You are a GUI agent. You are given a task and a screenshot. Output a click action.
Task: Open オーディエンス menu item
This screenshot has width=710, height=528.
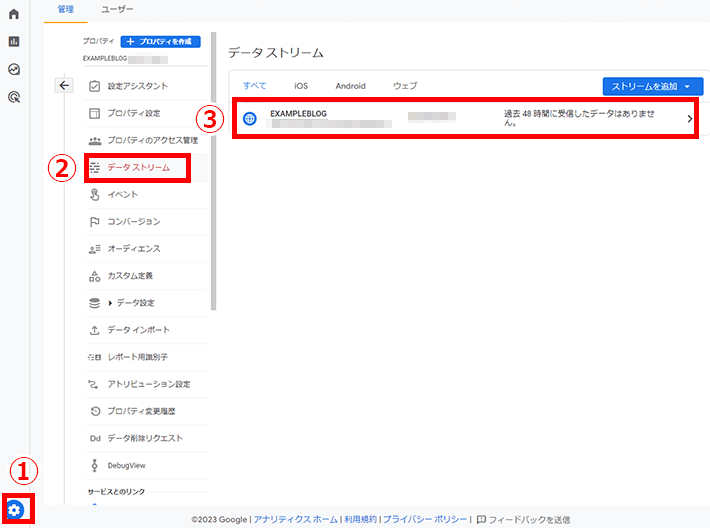[146, 249]
